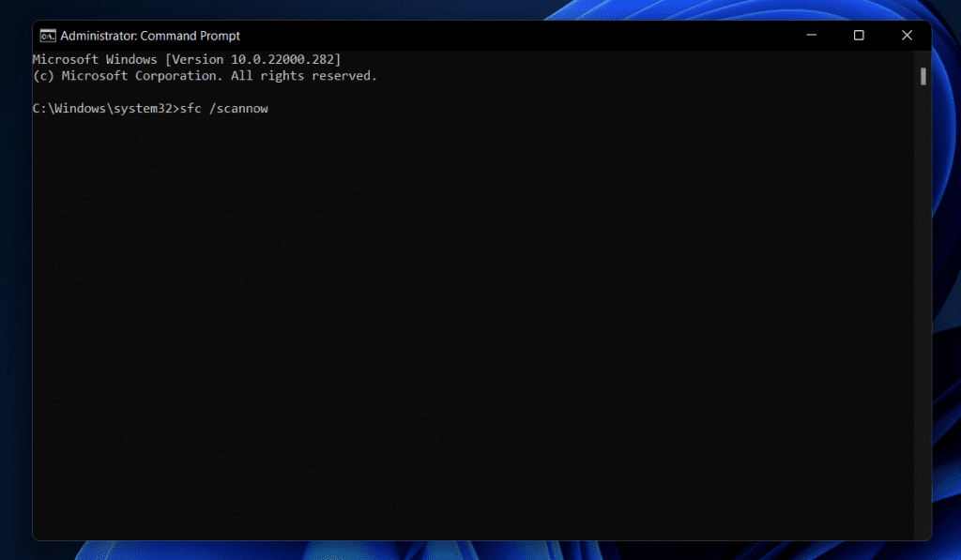Click the Command Prompt icon in the title bar

point(47,35)
